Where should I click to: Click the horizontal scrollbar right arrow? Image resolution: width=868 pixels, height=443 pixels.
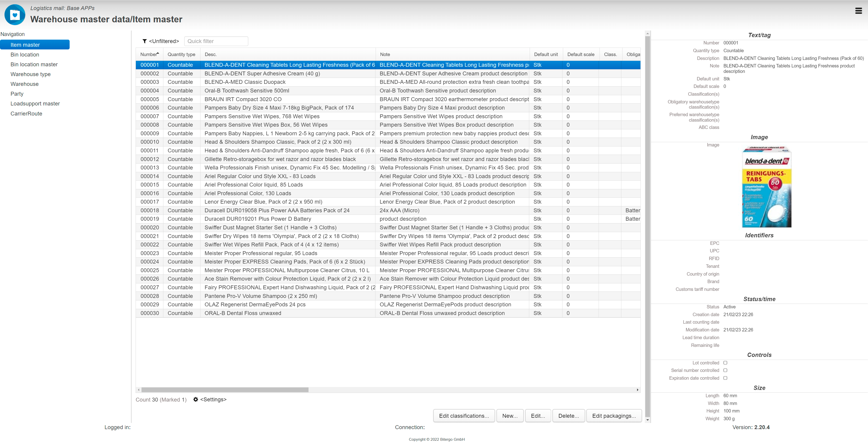(638, 390)
